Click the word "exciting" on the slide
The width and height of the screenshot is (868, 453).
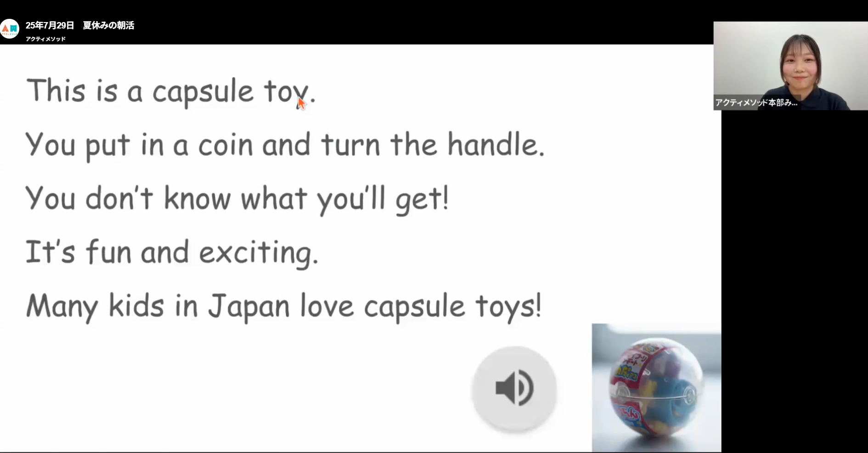pyautogui.click(x=259, y=253)
